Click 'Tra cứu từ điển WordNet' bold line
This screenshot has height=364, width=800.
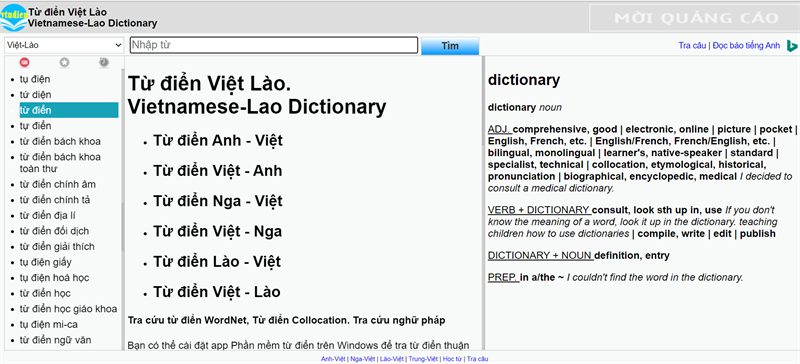[287, 320]
